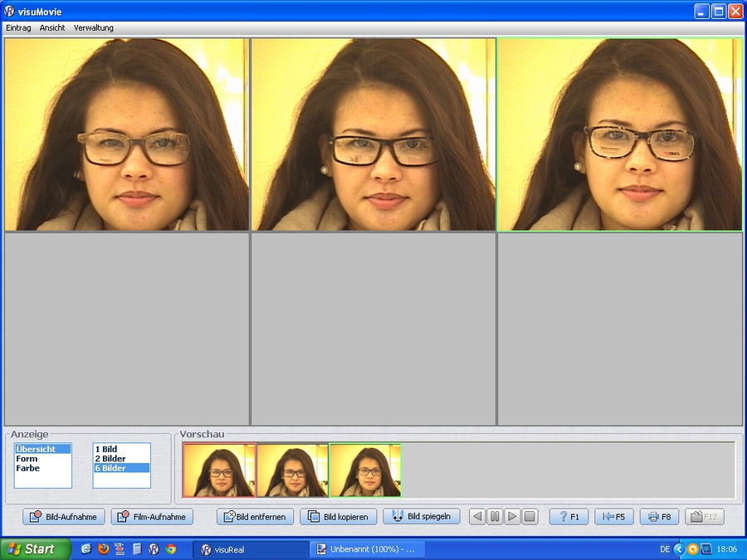Open Firefox from the quick launch bar
747x560 pixels.
coord(103,549)
